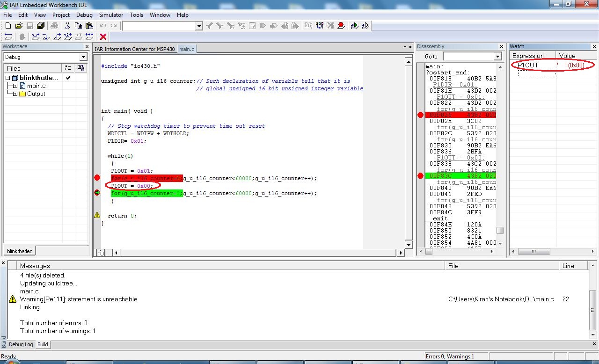Click the Toggle Breakpoint red dot toolbar icon
This screenshot has height=364, width=599.
341,26
